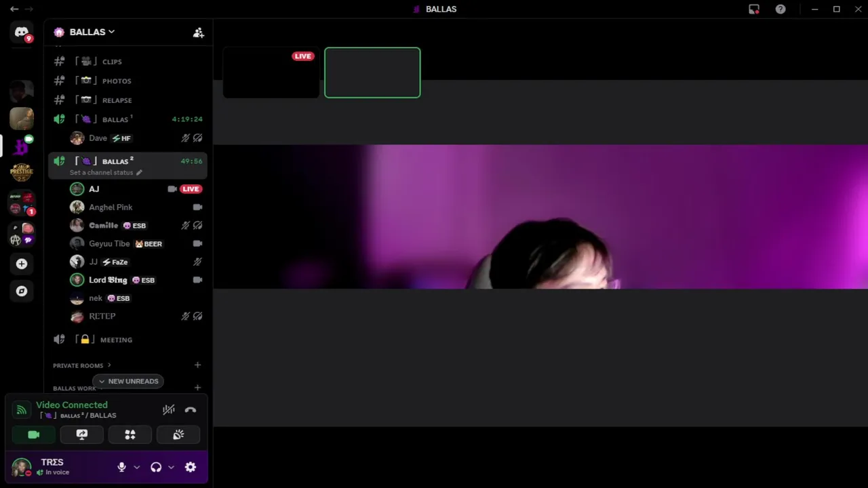Start an activity button
868x488 pixels.
point(130,435)
